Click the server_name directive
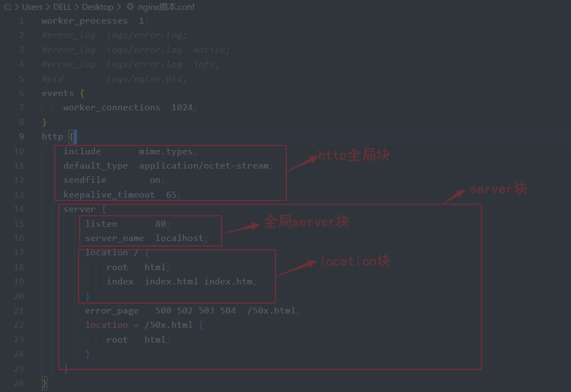The height and width of the screenshot is (392, 571). 114,238
